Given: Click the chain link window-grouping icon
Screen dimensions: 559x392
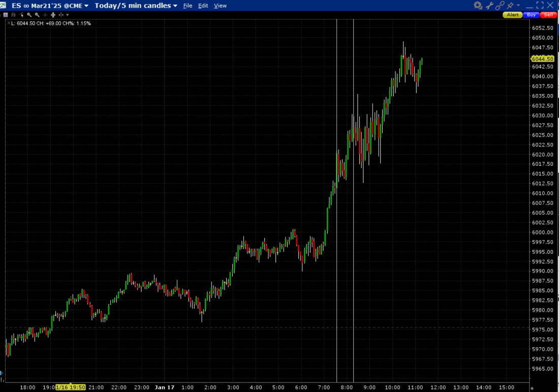Looking at the screenshot, I should 500,6.
